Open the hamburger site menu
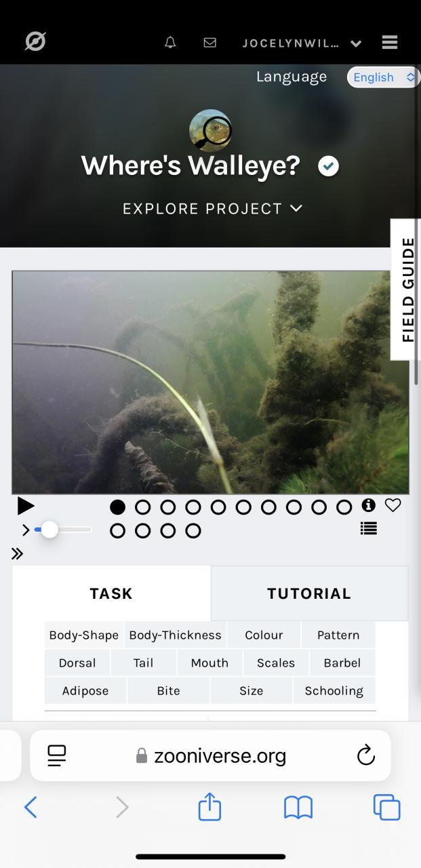Viewport: 421px width, 868px height. point(390,43)
